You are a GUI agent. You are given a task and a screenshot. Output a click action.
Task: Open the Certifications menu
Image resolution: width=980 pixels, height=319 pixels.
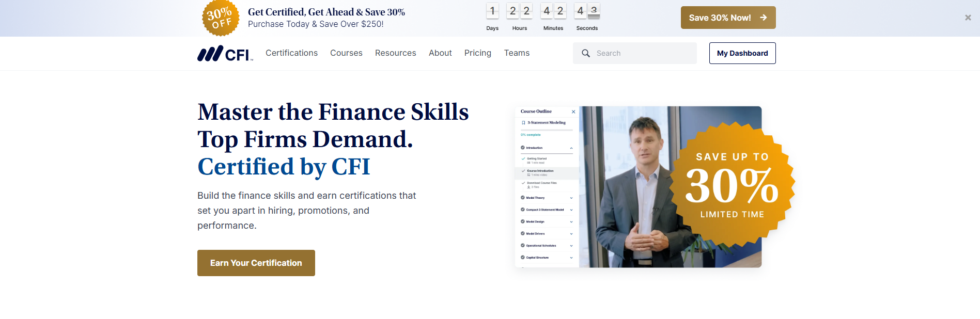click(291, 53)
